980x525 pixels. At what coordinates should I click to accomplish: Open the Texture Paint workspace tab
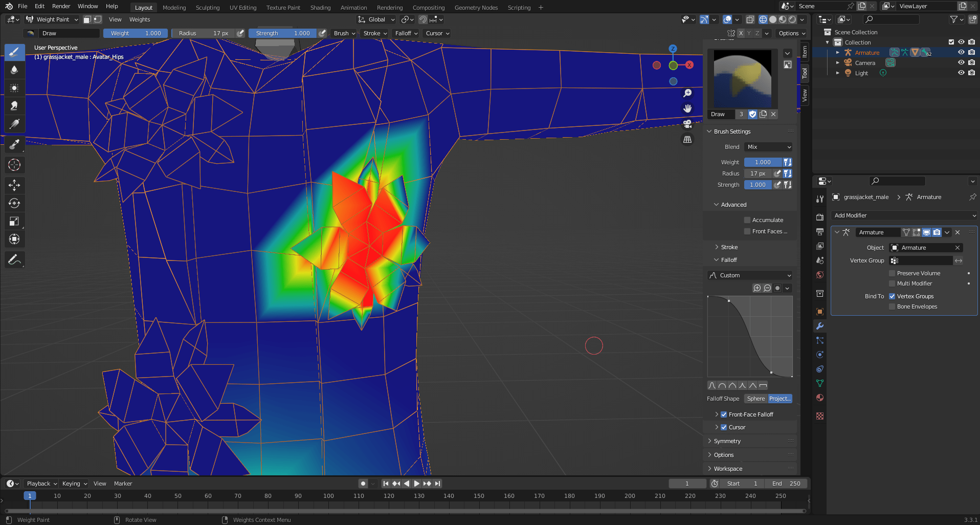283,7
